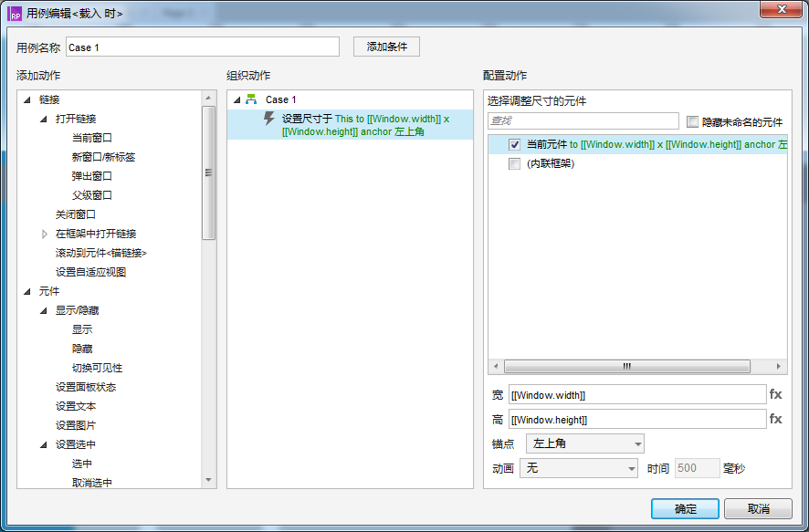Select 设置文本 action
The image size is (809, 532).
76,406
